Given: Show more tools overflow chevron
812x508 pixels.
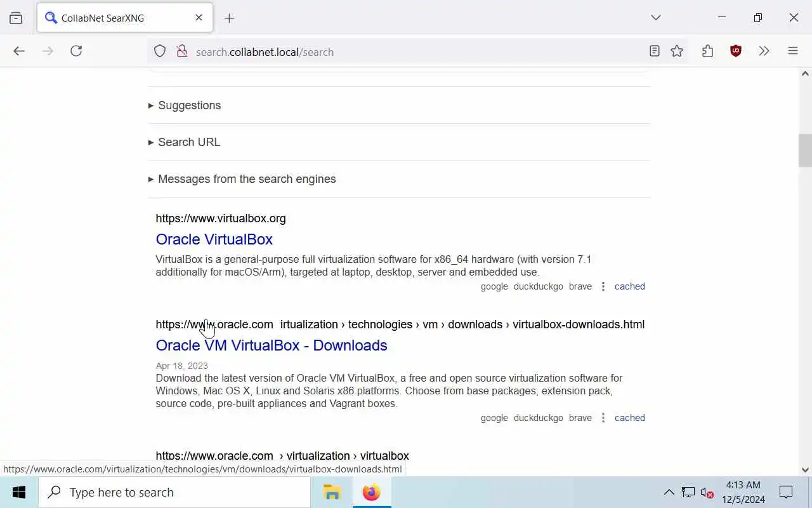Looking at the screenshot, I should point(764,51).
